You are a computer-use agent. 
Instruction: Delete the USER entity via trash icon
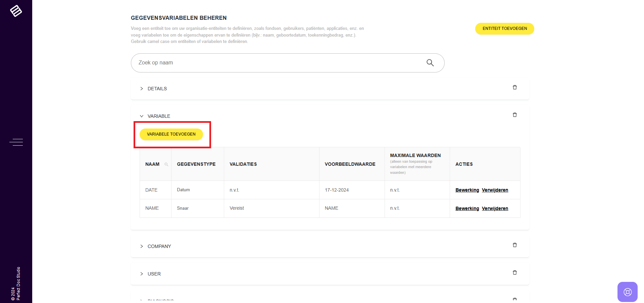pos(514,272)
